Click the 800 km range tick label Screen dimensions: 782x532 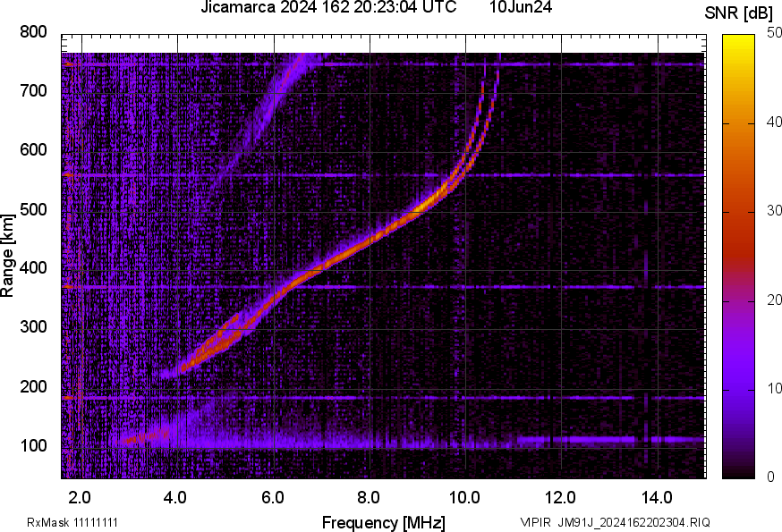point(33,32)
